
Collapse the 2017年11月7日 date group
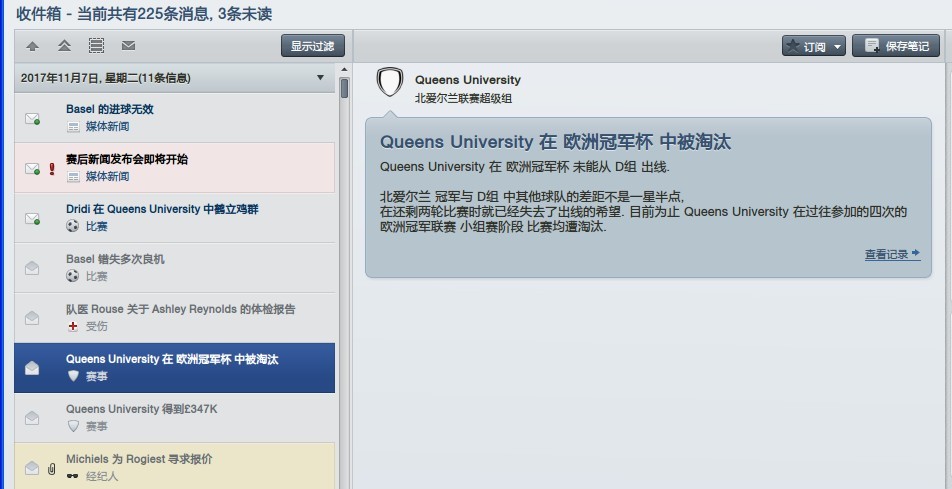[321, 78]
